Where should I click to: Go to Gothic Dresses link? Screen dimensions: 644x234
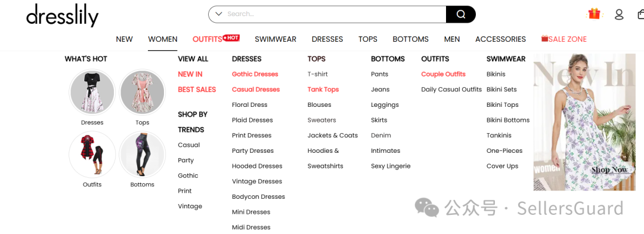(x=255, y=74)
